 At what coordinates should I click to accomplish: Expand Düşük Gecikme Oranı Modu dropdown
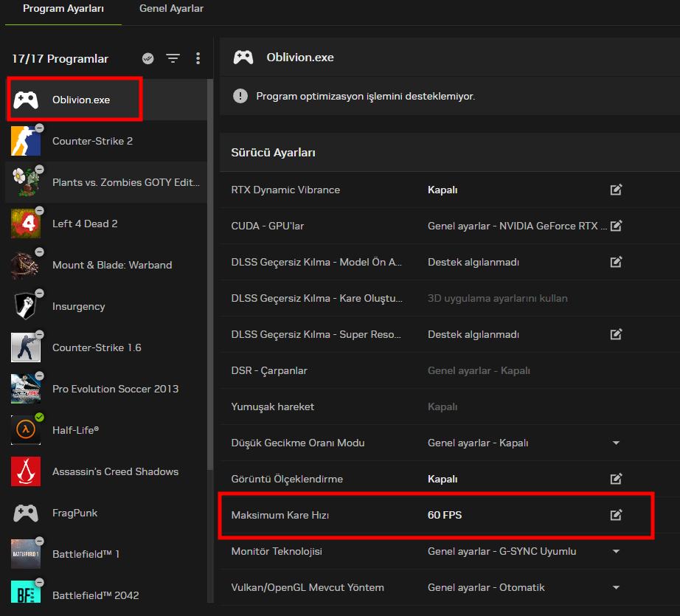click(616, 443)
